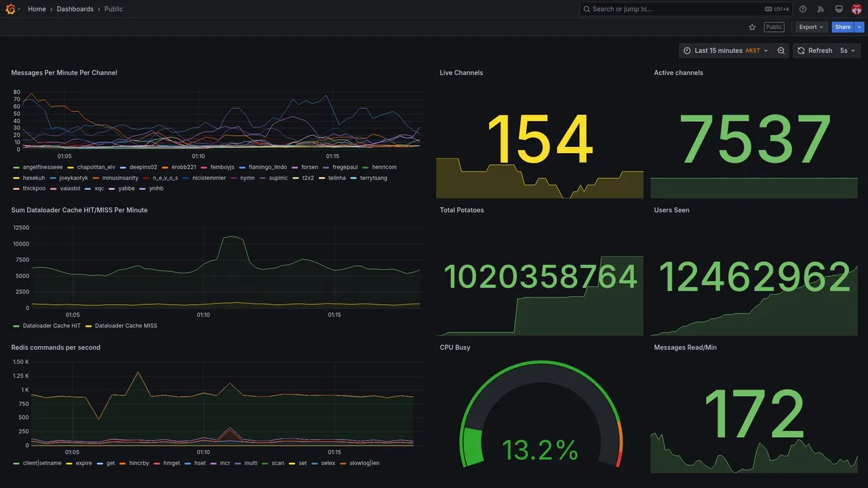Star this dashboard as favorite
This screenshot has width=868, height=488.
pos(752,27)
